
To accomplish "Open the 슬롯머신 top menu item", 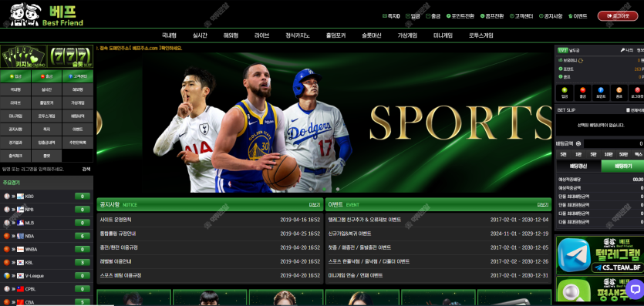I will coord(371,35).
